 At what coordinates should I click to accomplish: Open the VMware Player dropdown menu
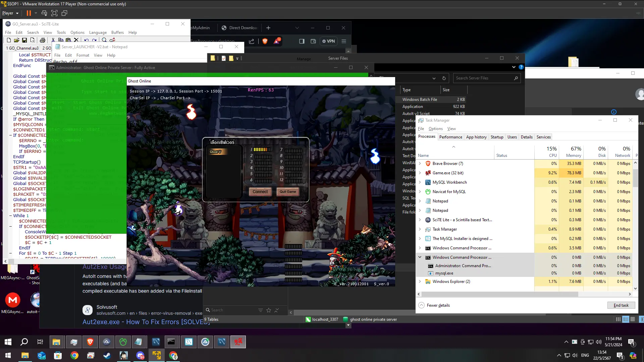point(10,13)
